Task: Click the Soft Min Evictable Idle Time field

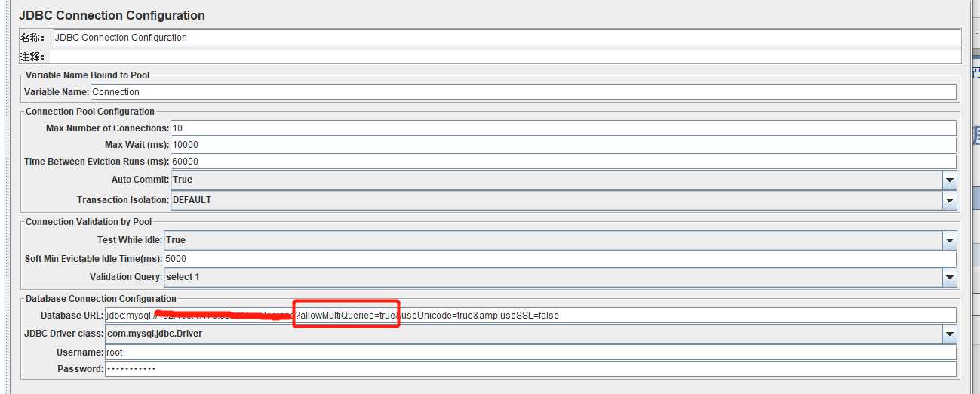Action: (x=560, y=258)
